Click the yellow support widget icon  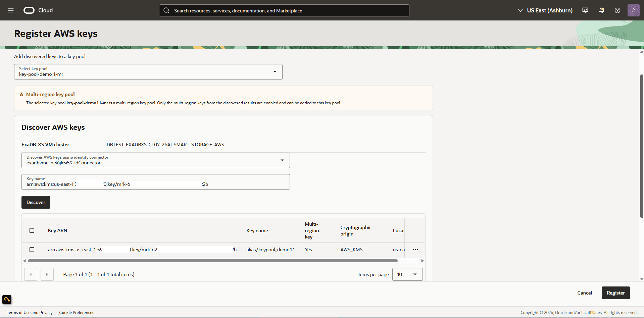coord(7,299)
